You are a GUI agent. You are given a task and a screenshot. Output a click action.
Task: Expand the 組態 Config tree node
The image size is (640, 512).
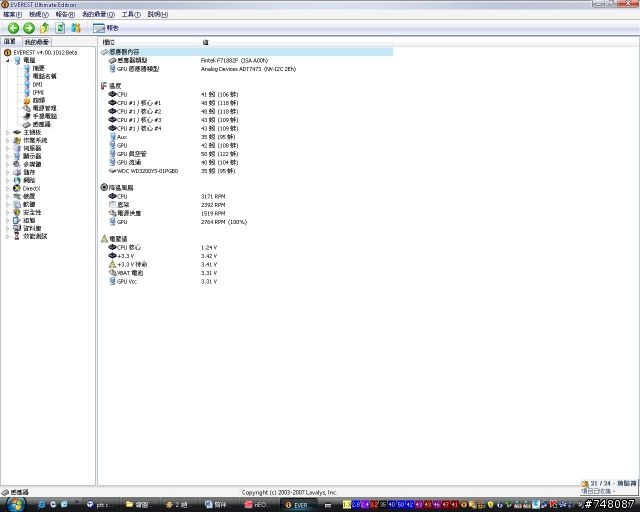(x=7, y=220)
